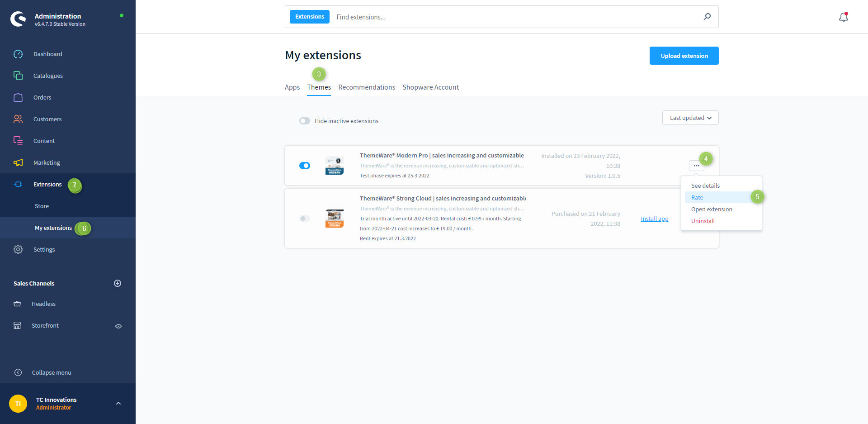Image resolution: width=868 pixels, height=424 pixels.
Task: Click the 'Rent expires at 21.3.2022' text
Action: tap(388, 238)
